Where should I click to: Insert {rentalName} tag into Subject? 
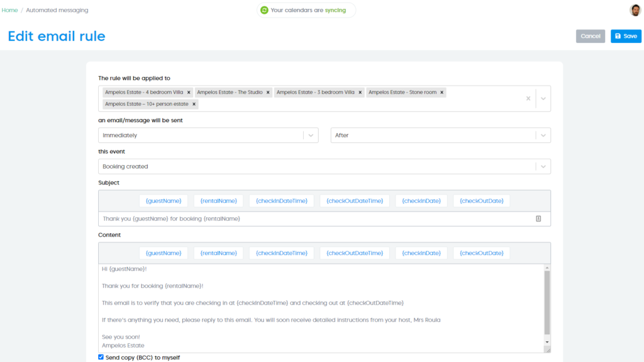[x=218, y=201]
